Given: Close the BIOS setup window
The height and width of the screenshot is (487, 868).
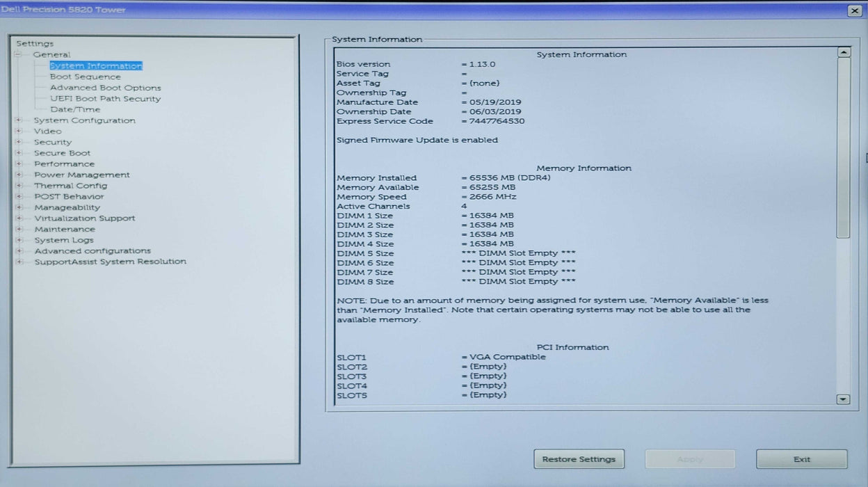Looking at the screenshot, I should click(x=854, y=10).
